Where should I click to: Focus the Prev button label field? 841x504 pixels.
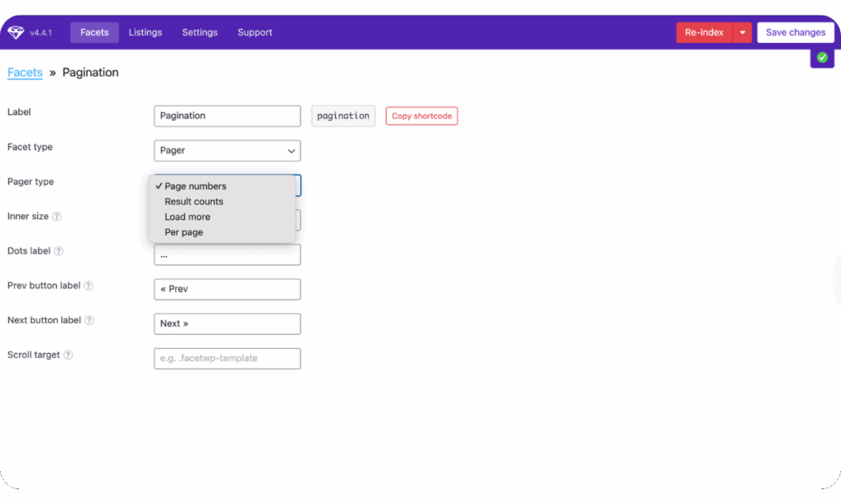pos(227,289)
